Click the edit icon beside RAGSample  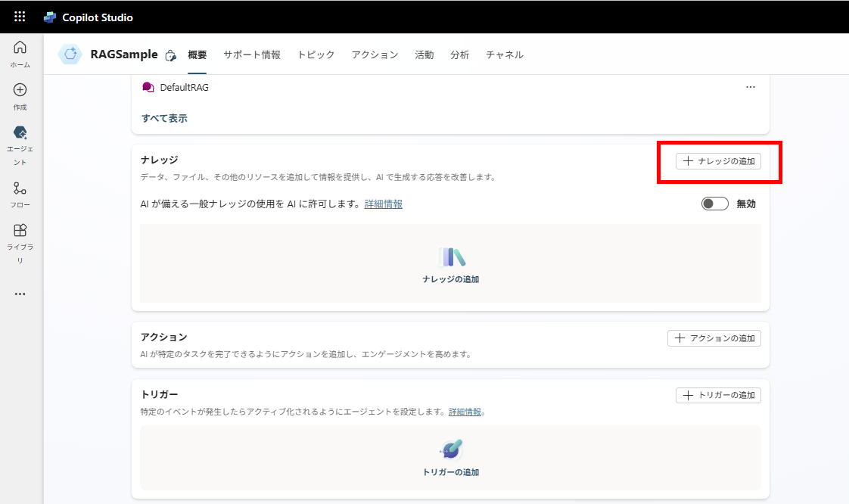170,55
